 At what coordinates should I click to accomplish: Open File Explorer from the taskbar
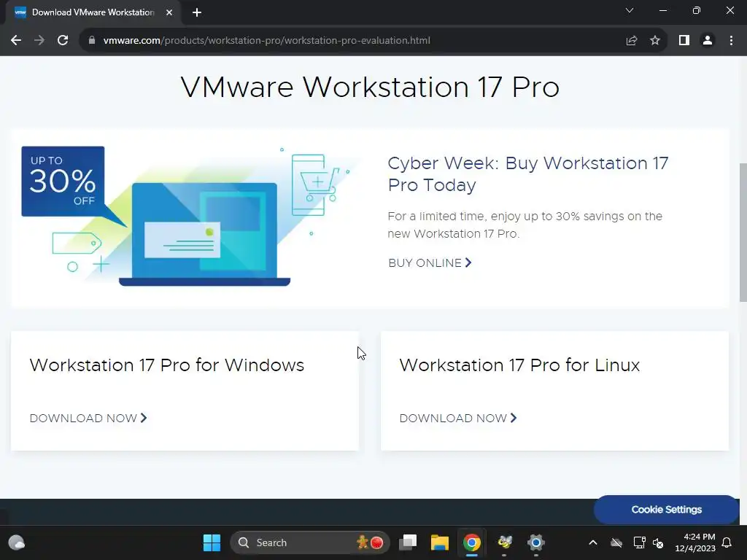[x=440, y=542]
